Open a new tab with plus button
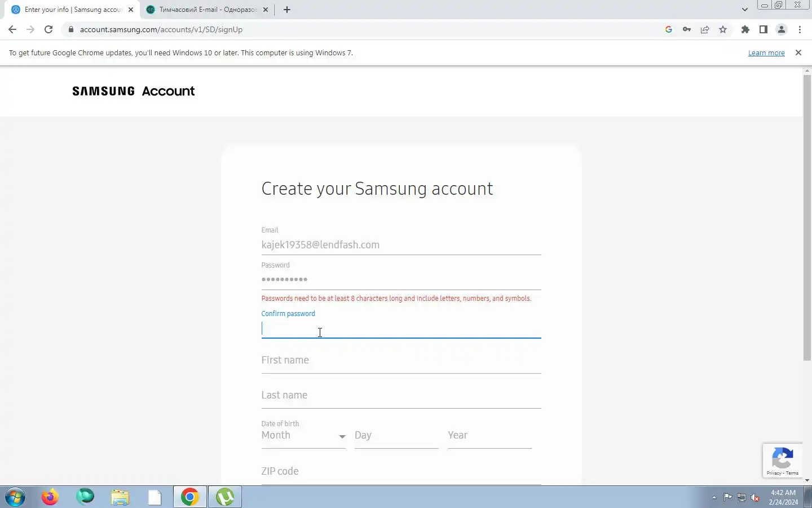812x508 pixels. click(x=287, y=10)
